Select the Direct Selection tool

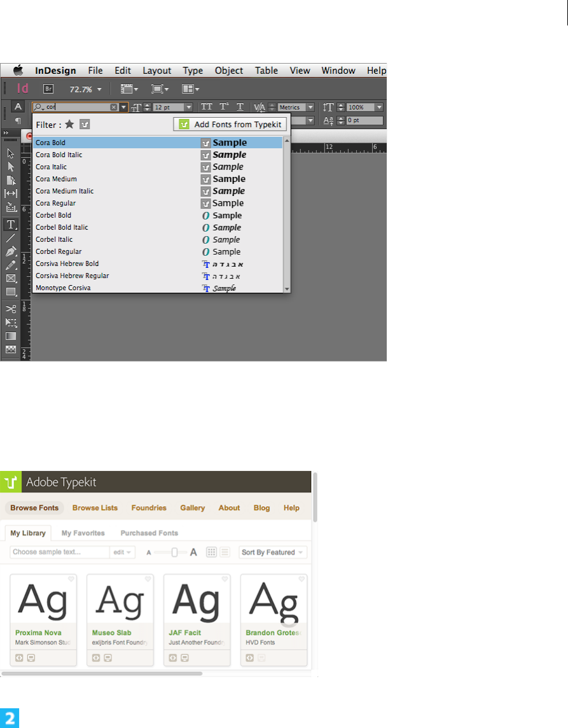[11, 167]
